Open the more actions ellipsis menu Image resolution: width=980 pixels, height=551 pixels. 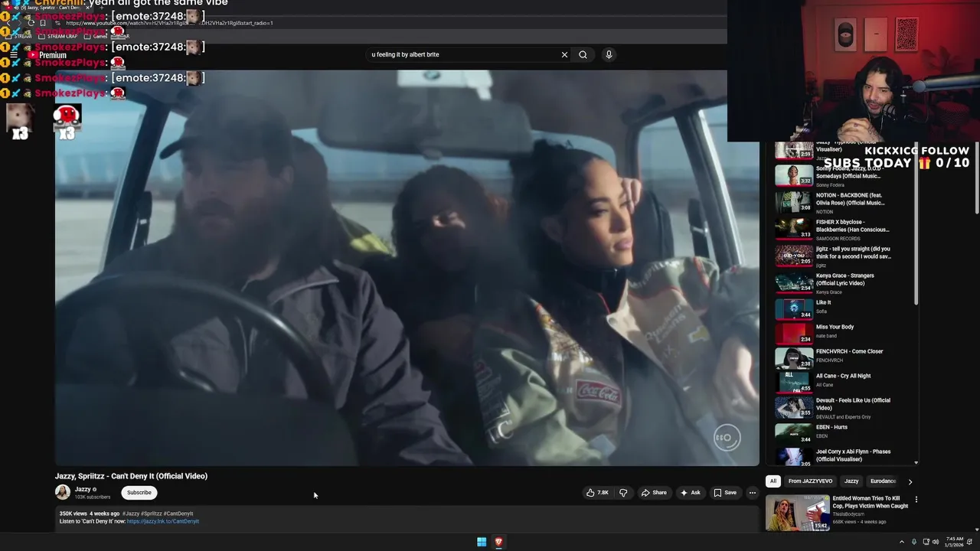[753, 493]
